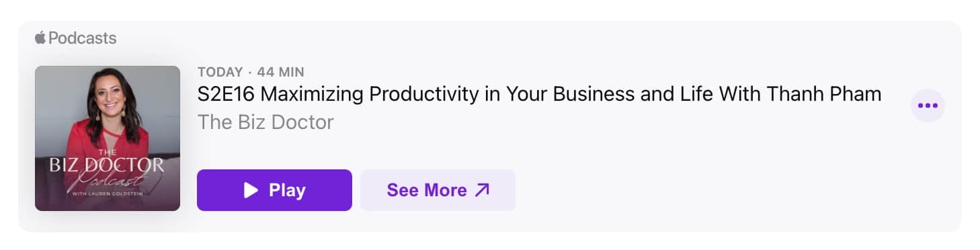The height and width of the screenshot is (250, 980).
Task: Click the "TODAY" date label
Action: [220, 72]
